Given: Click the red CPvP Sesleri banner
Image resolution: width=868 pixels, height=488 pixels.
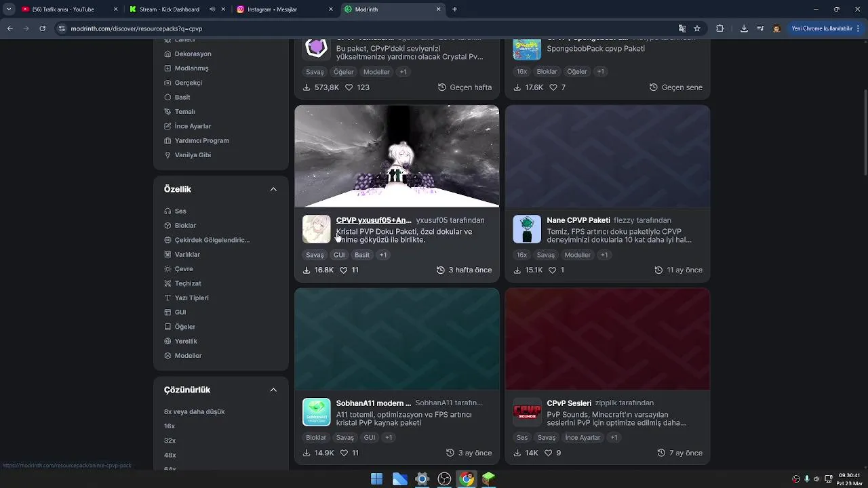Looking at the screenshot, I should click(x=608, y=339).
